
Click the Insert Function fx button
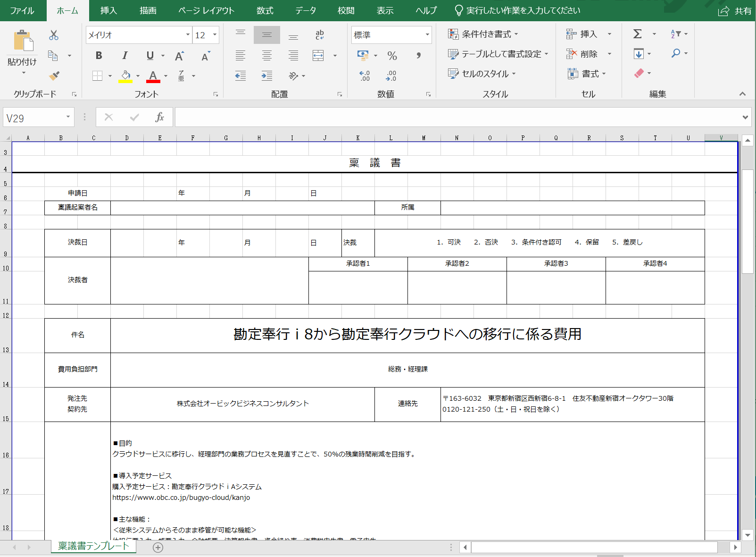point(159,117)
